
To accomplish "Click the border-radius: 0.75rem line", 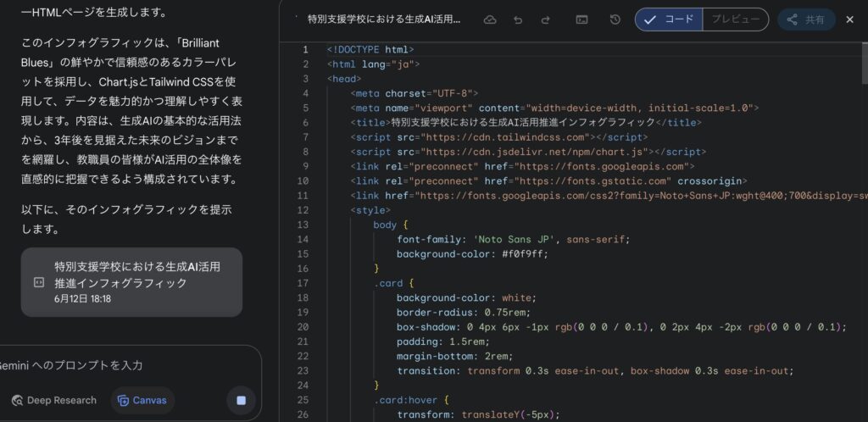I will [x=464, y=313].
